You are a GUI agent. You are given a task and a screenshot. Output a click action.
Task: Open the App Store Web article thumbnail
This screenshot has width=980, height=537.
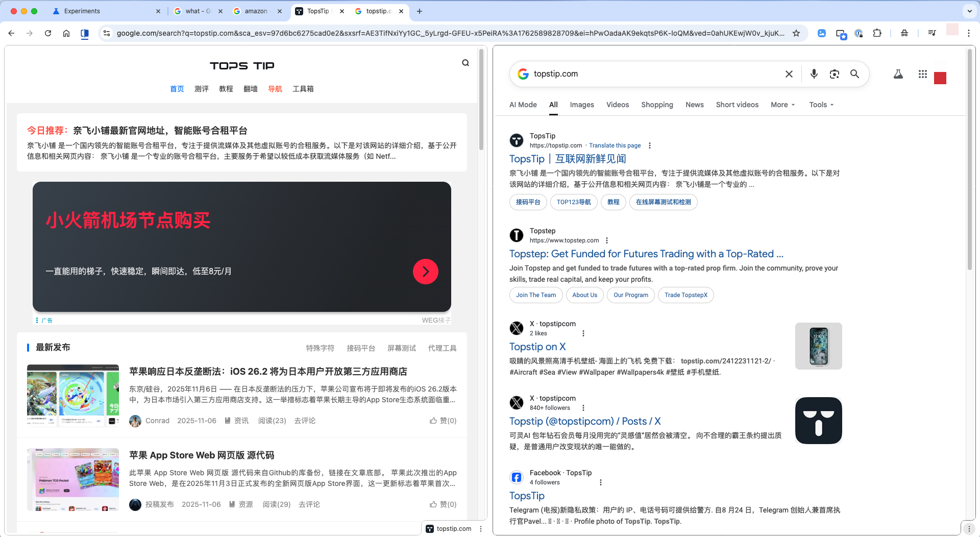coord(73,479)
